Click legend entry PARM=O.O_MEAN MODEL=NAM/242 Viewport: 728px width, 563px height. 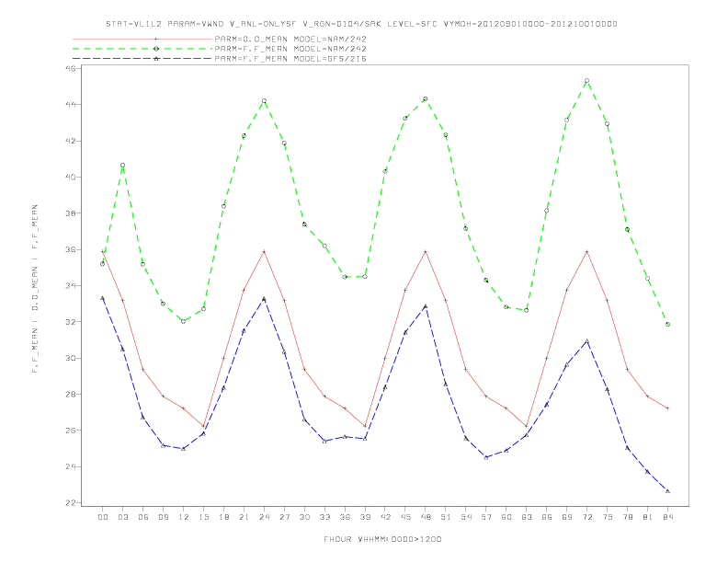(x=290, y=39)
